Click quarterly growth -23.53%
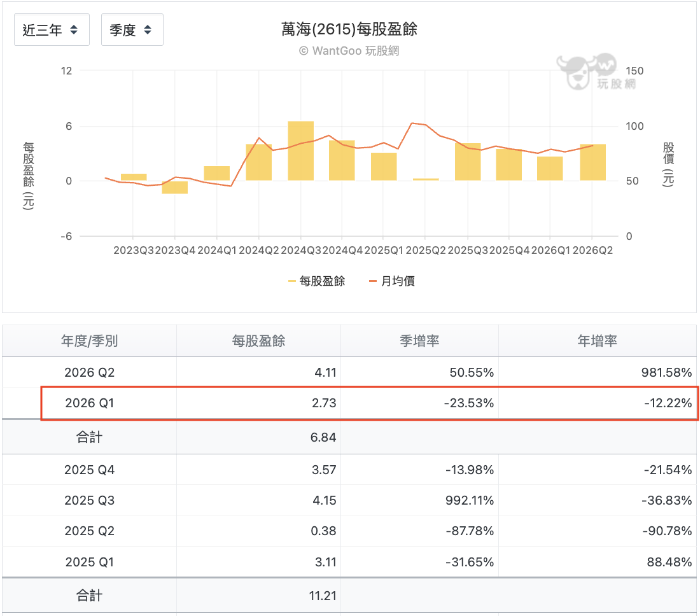The height and width of the screenshot is (616, 700). point(469,403)
